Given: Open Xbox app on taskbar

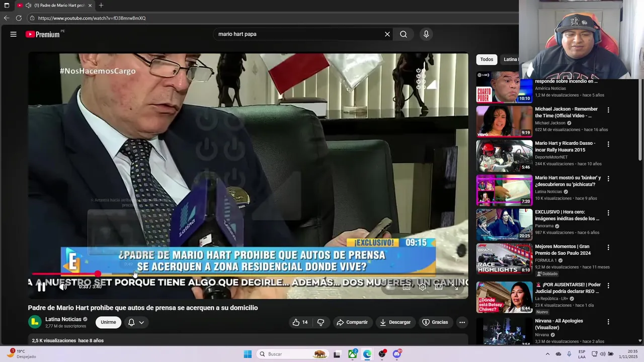Looking at the screenshot, I should tap(353, 354).
